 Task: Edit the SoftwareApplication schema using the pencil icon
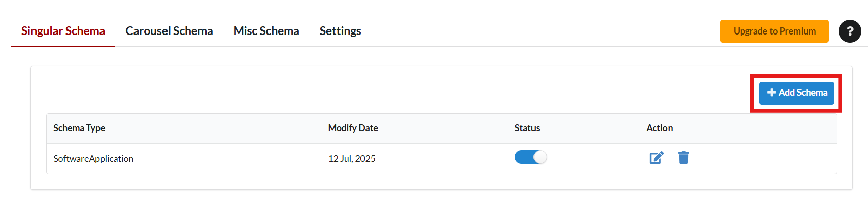pyautogui.click(x=656, y=158)
